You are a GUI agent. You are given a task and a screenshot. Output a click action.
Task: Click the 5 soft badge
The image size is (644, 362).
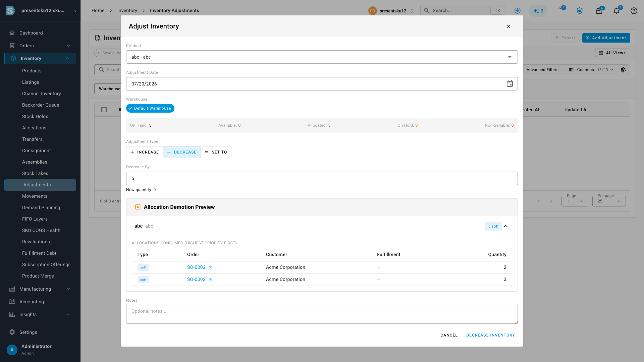point(493,226)
